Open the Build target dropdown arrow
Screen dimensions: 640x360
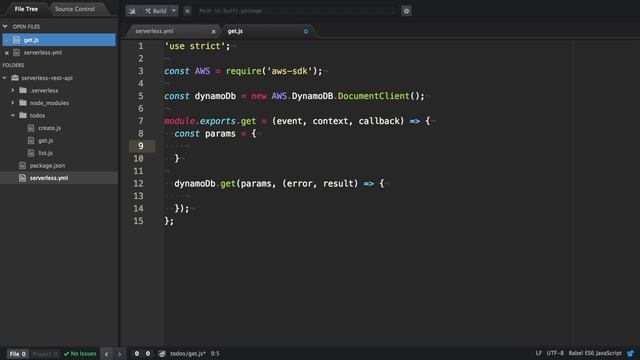click(x=174, y=11)
